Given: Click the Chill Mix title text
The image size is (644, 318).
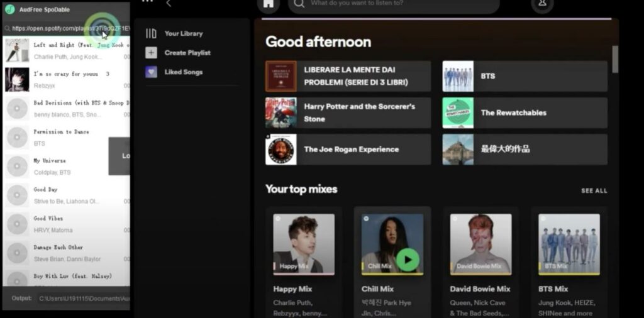Looking at the screenshot, I should (x=377, y=289).
